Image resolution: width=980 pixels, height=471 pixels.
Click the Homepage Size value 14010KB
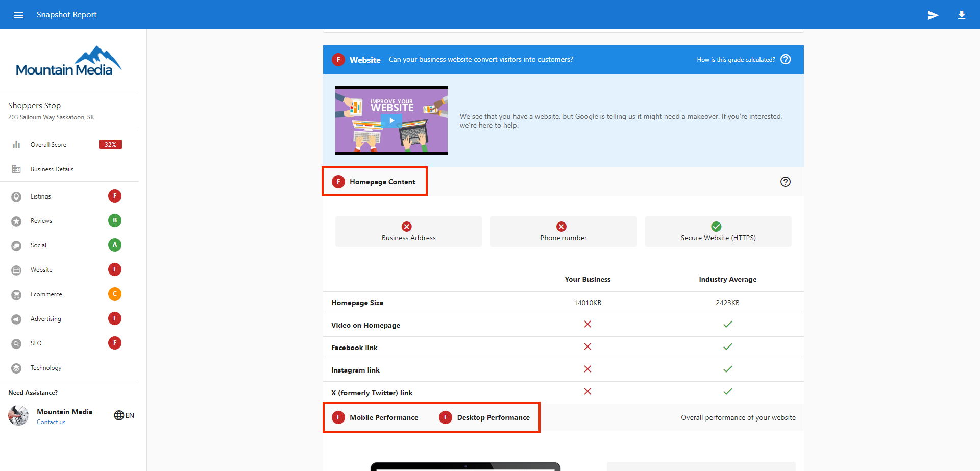coord(587,303)
